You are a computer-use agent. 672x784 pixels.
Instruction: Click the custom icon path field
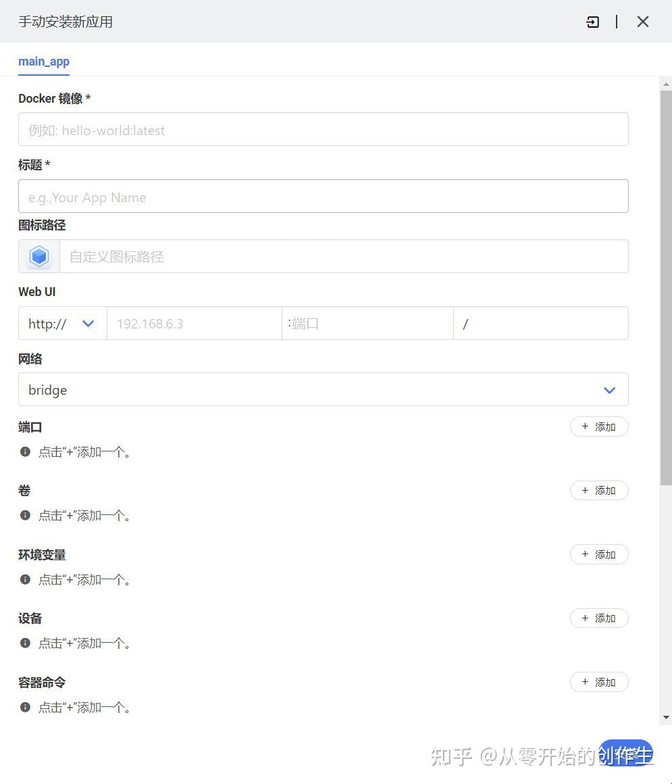[x=343, y=257]
